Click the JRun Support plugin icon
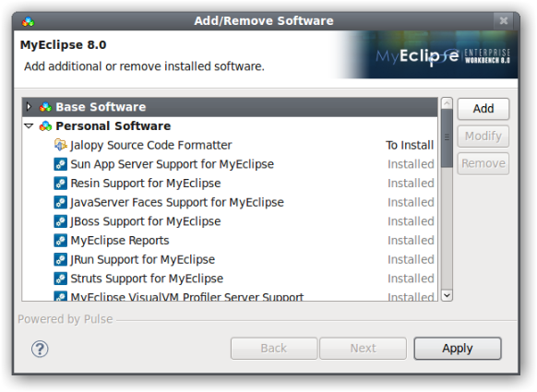Viewport: 537px width, 392px height. (x=60, y=259)
